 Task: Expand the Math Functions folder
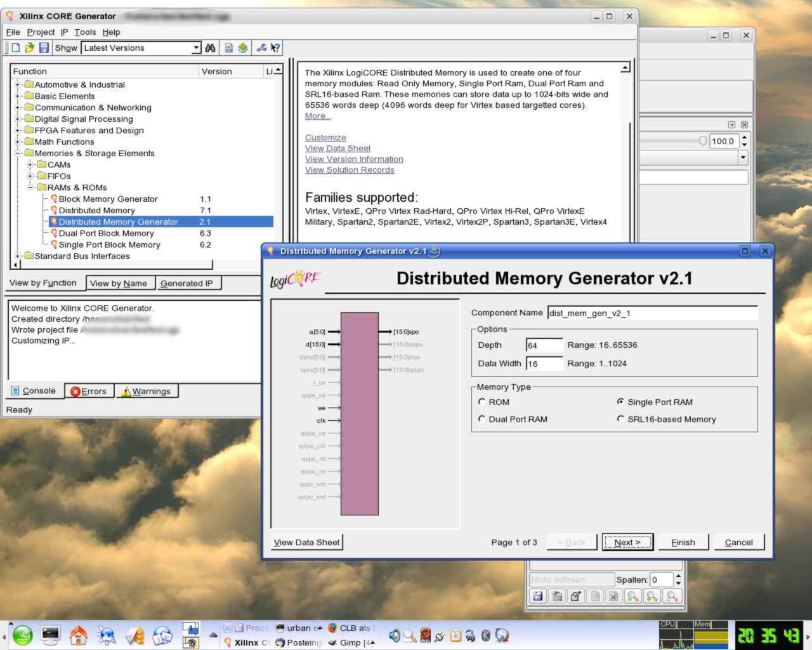(x=19, y=142)
